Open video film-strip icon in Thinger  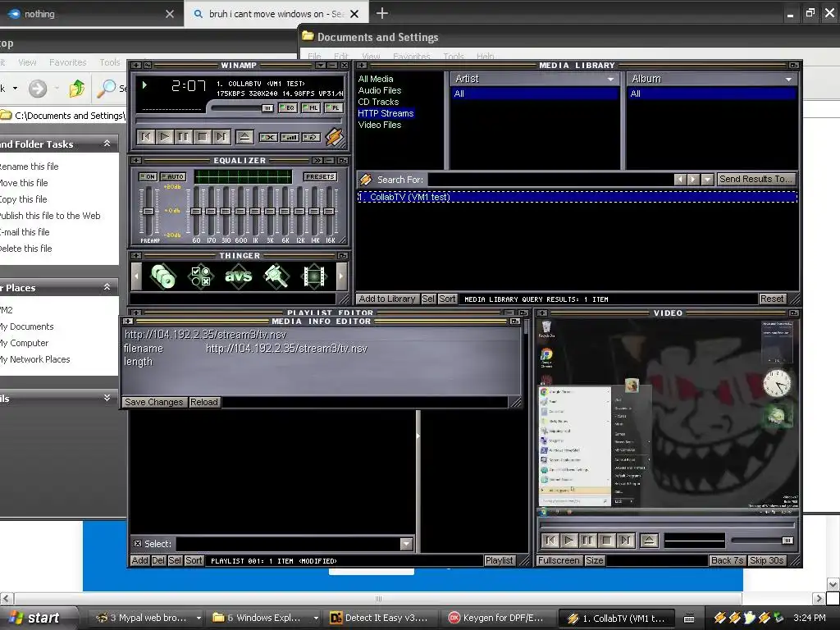(314, 276)
